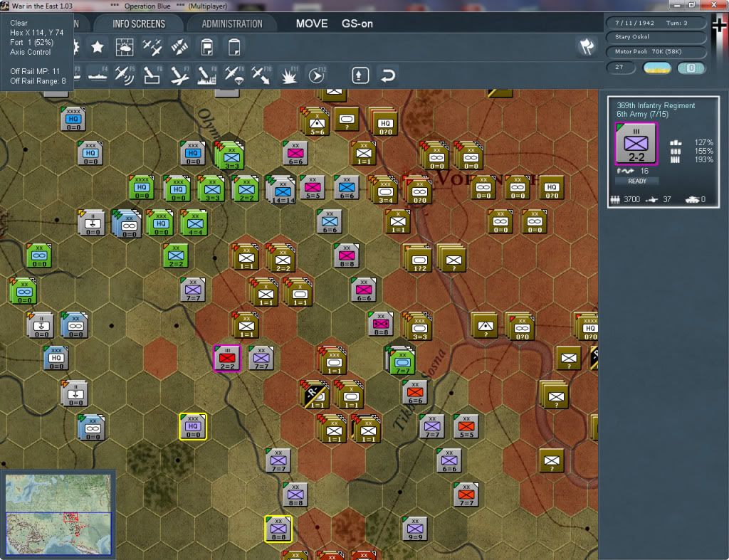This screenshot has height=560, width=729.
Task: Open 369th Infantry Regiment unit name
Action: pyautogui.click(x=656, y=105)
